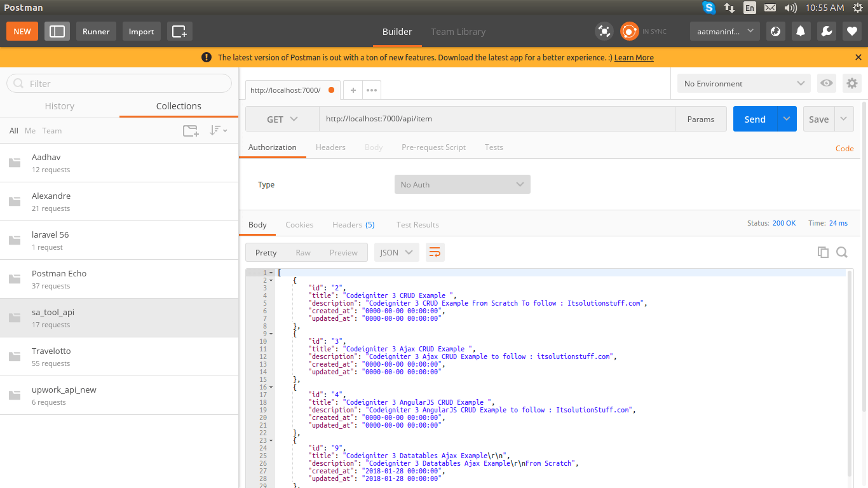Open notifications bell icon
Screen dimensions: 868x488
(801, 31)
